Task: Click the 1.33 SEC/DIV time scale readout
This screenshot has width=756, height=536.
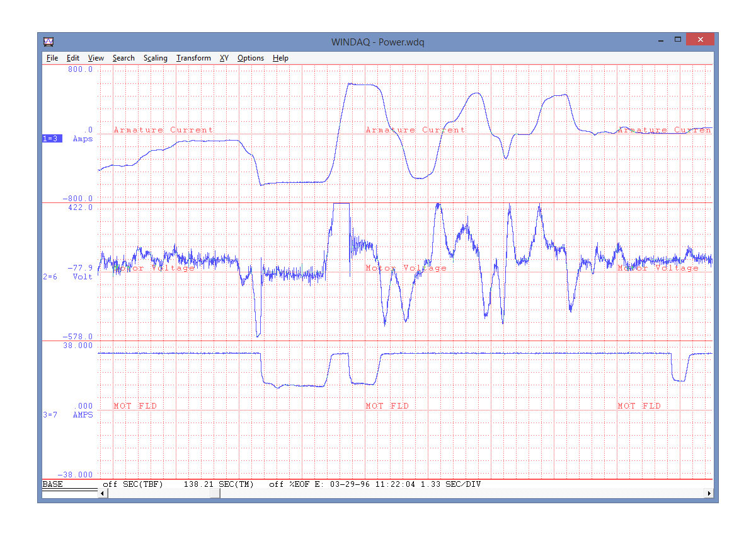Action: pyautogui.click(x=450, y=484)
